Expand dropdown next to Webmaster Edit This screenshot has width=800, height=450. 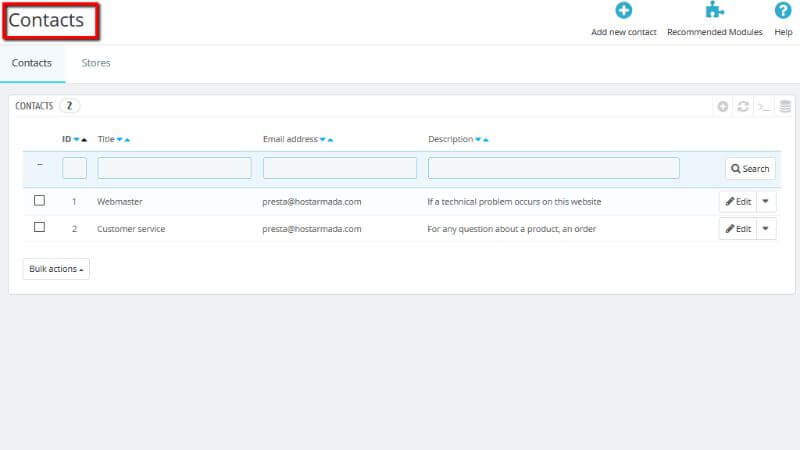766,202
